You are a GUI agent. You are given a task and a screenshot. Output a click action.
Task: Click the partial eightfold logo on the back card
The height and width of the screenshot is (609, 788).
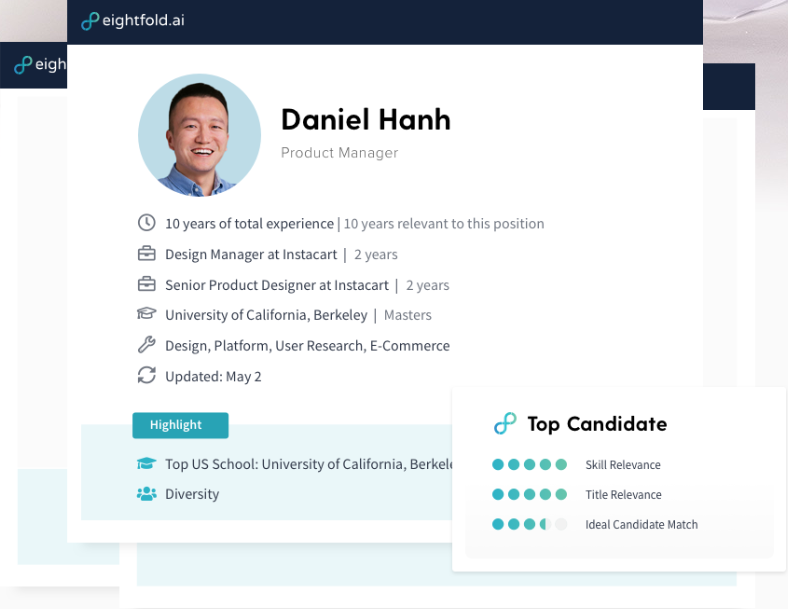point(40,65)
